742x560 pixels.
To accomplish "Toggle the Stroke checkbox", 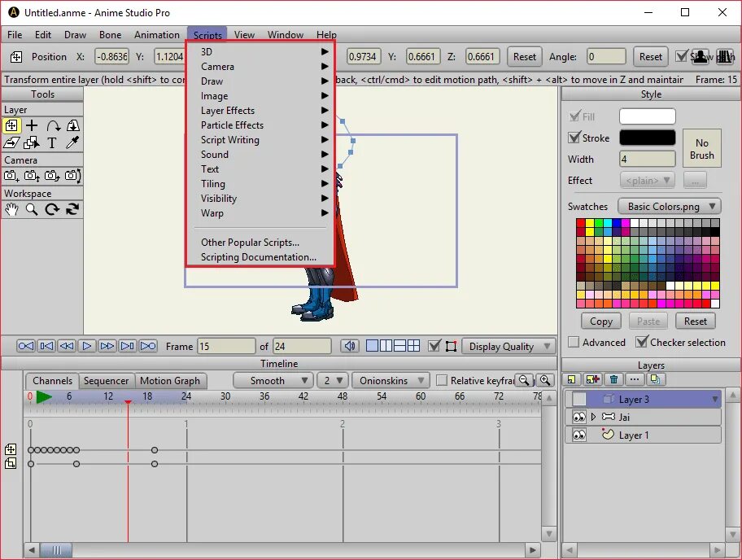I will [x=574, y=138].
